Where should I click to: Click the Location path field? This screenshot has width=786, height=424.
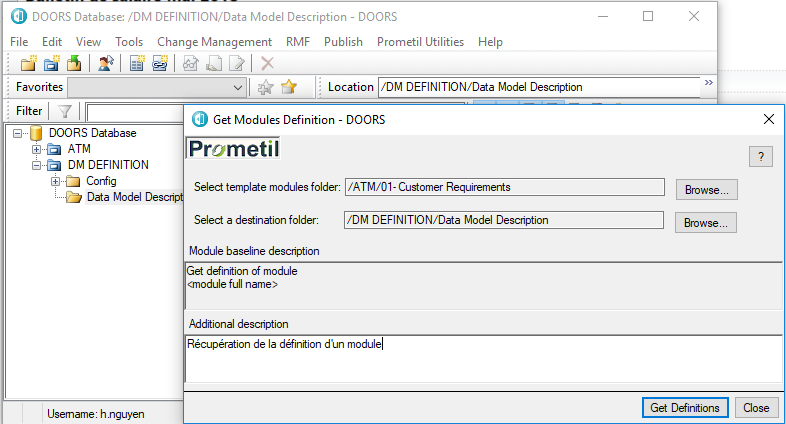[539, 87]
